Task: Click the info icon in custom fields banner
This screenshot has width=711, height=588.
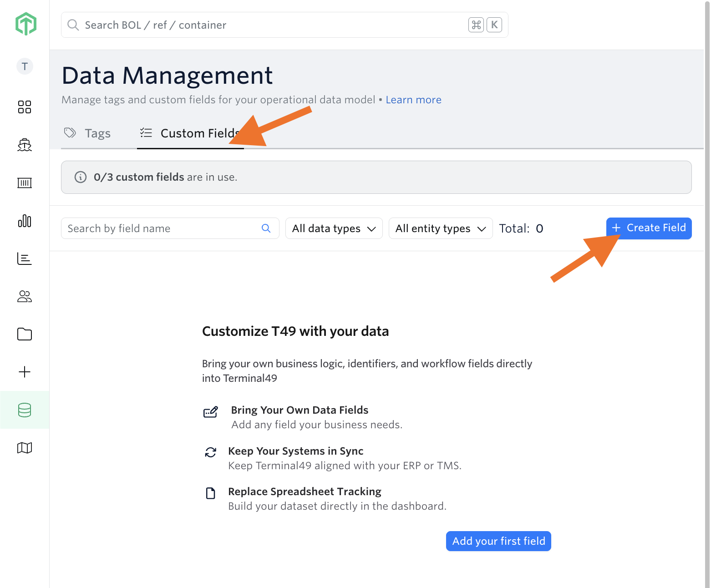Action: click(x=81, y=177)
